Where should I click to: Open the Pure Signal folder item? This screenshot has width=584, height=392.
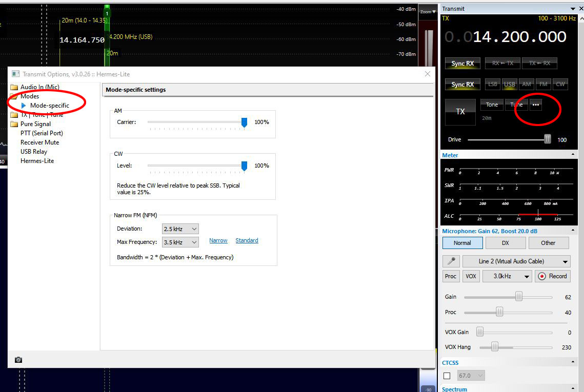(35, 124)
